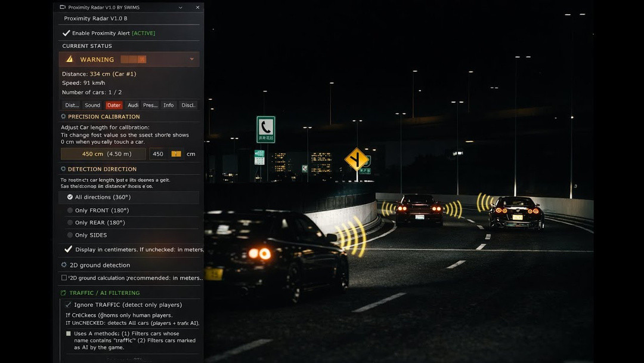644x363 pixels.
Task: Click the "Distance: 334 cm (Car #1)" readout
Action: coord(99,74)
